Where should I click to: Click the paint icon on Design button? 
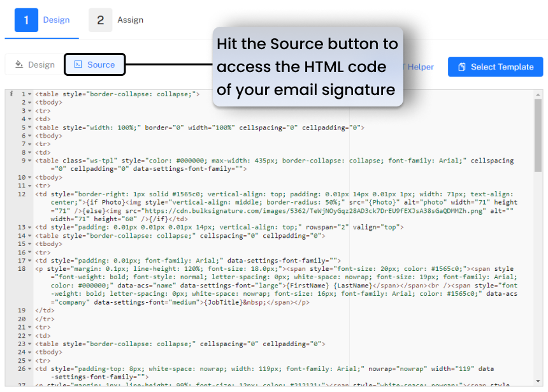(19, 64)
